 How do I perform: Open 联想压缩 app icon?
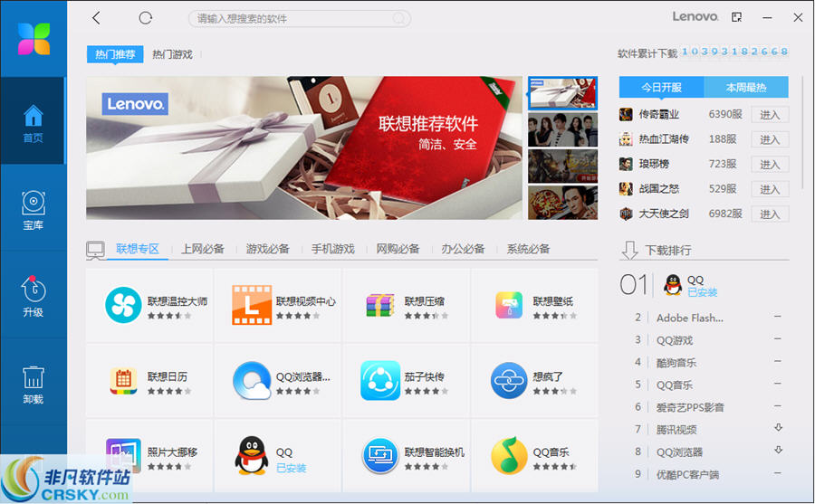coord(380,305)
